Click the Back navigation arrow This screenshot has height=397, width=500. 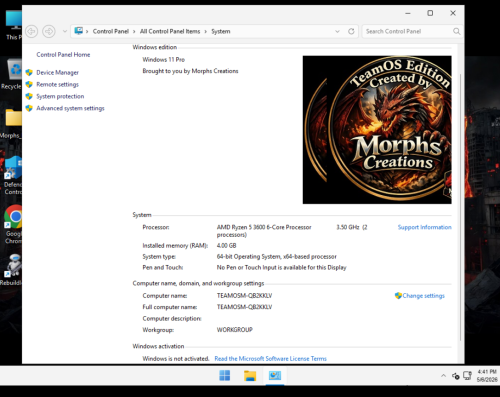pos(31,31)
